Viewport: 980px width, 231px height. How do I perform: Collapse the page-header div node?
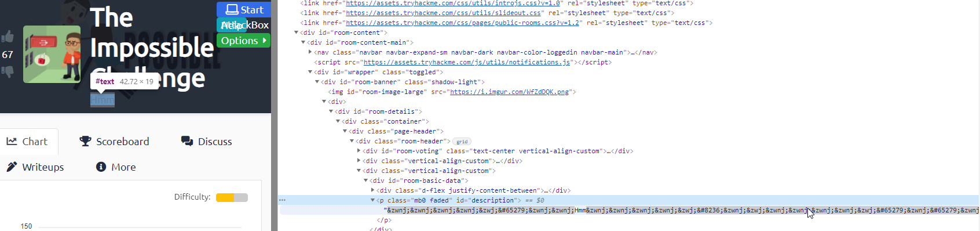click(345, 131)
